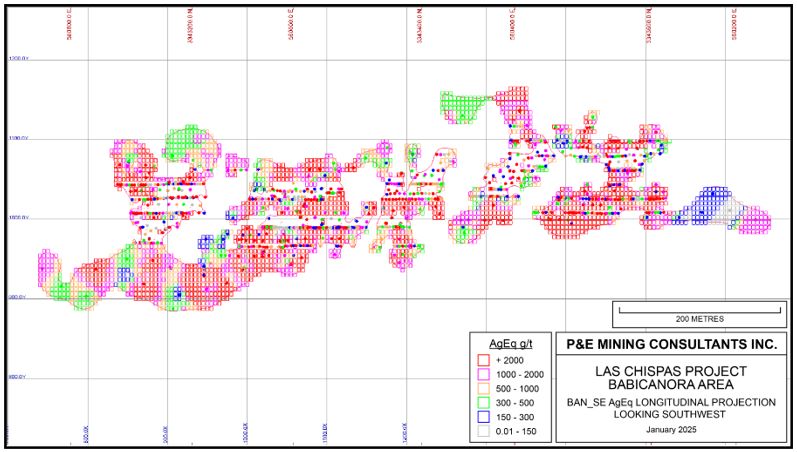The width and height of the screenshot is (797, 452).
Task: Click the "LOOKING SOUTHWEST" text
Action: coord(671,414)
